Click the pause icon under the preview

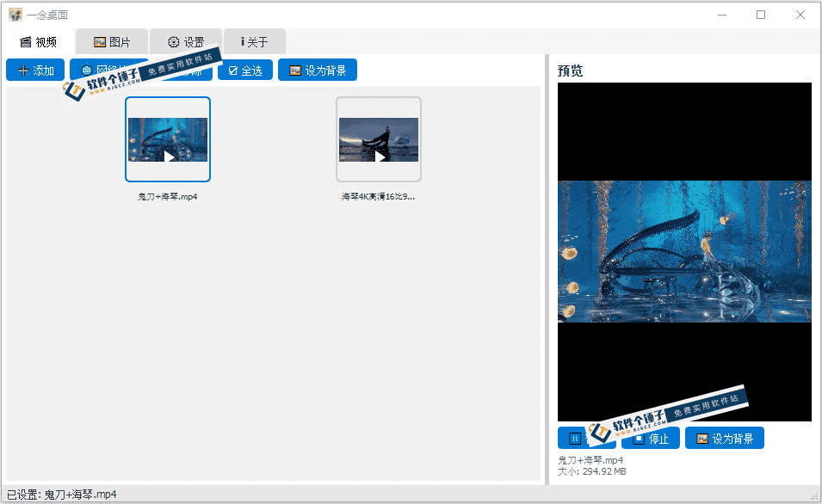pos(574,438)
